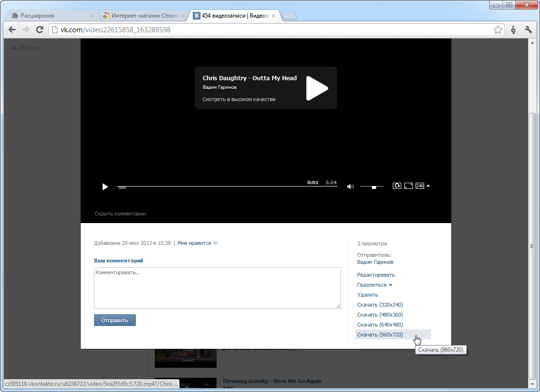This screenshot has width=540, height=392.
Task: Switch the video to fullscreen mode
Action: pos(408,186)
